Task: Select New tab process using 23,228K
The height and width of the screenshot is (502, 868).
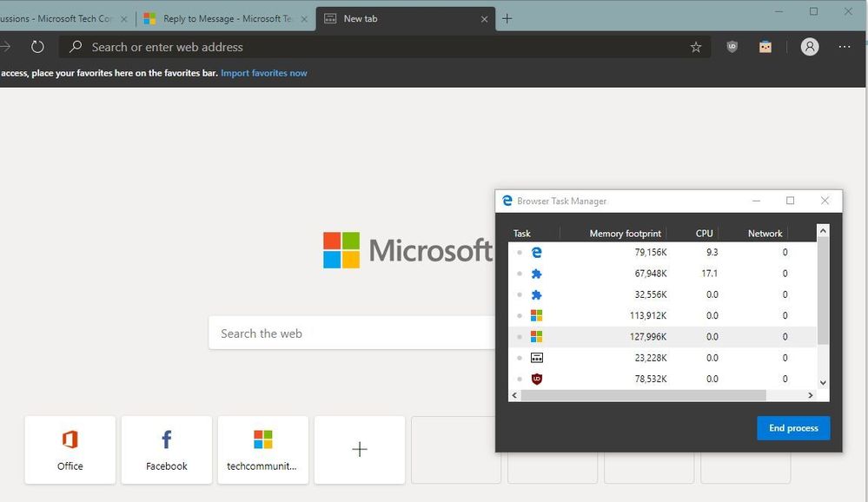Action: [662, 358]
